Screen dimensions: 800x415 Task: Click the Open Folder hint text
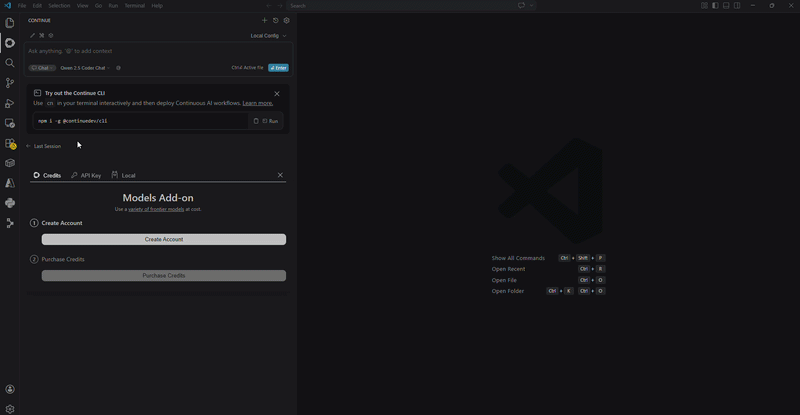(x=508, y=291)
